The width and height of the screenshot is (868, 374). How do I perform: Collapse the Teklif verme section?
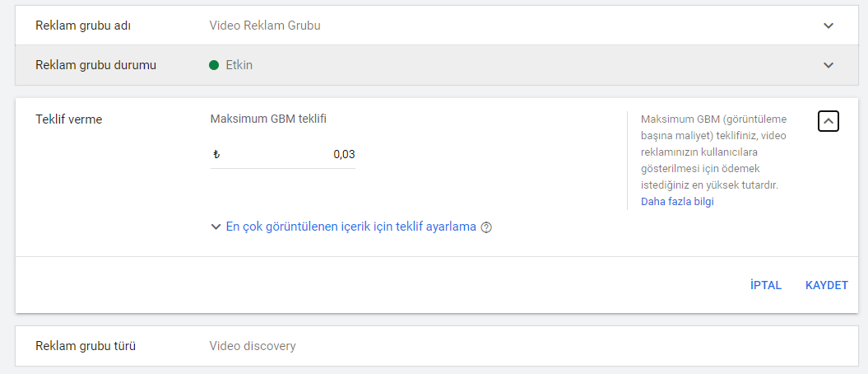829,121
